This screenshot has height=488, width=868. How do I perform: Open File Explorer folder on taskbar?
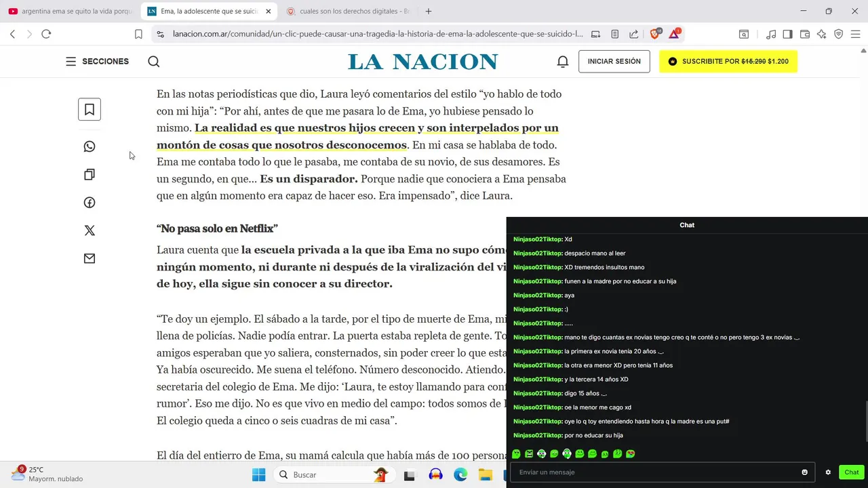(x=485, y=475)
